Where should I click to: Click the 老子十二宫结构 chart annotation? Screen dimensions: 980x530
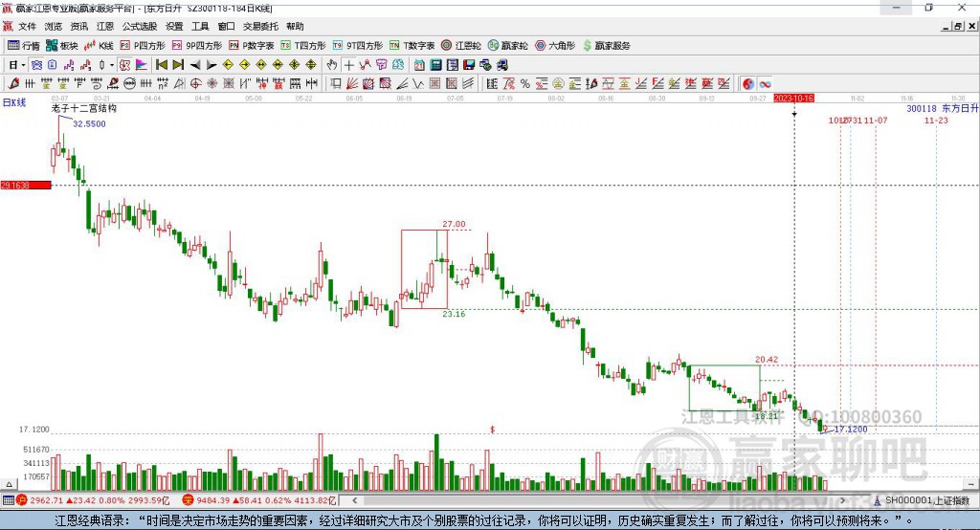84,109
